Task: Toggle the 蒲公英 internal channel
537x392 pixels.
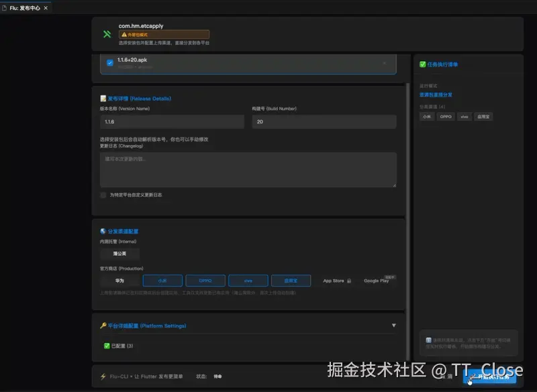Action: (x=119, y=254)
